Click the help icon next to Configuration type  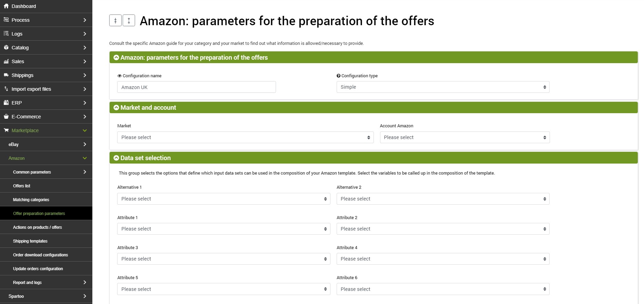point(338,76)
